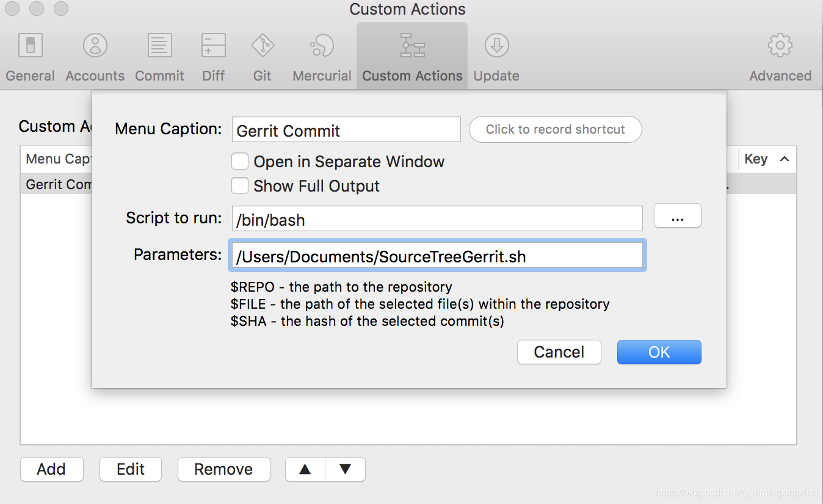Enable Show Full Output
Screen dimensions: 823x504
[x=240, y=185]
